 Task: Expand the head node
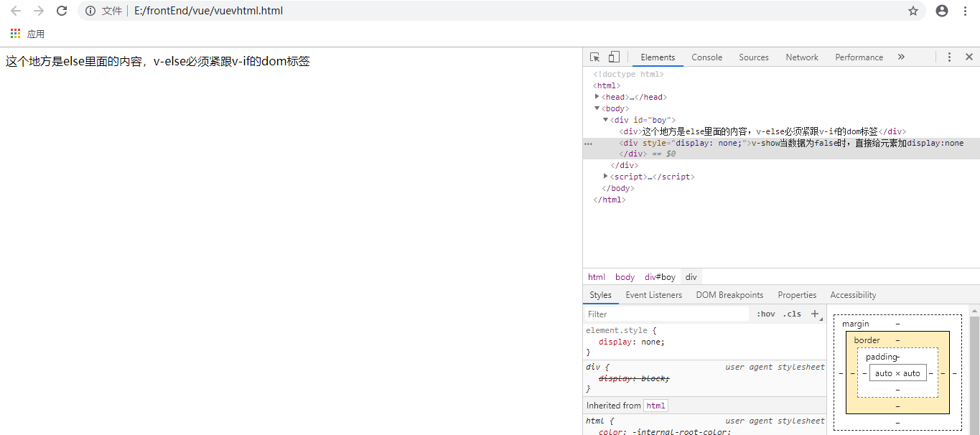[597, 97]
